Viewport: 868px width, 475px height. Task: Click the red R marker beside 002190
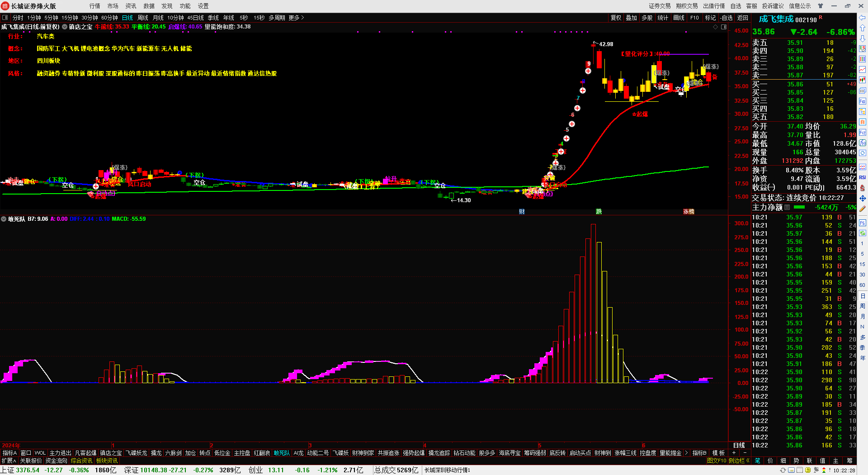821,18
